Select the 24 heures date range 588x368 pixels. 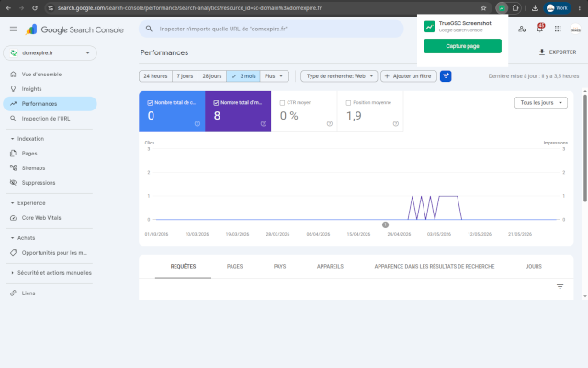(x=155, y=76)
